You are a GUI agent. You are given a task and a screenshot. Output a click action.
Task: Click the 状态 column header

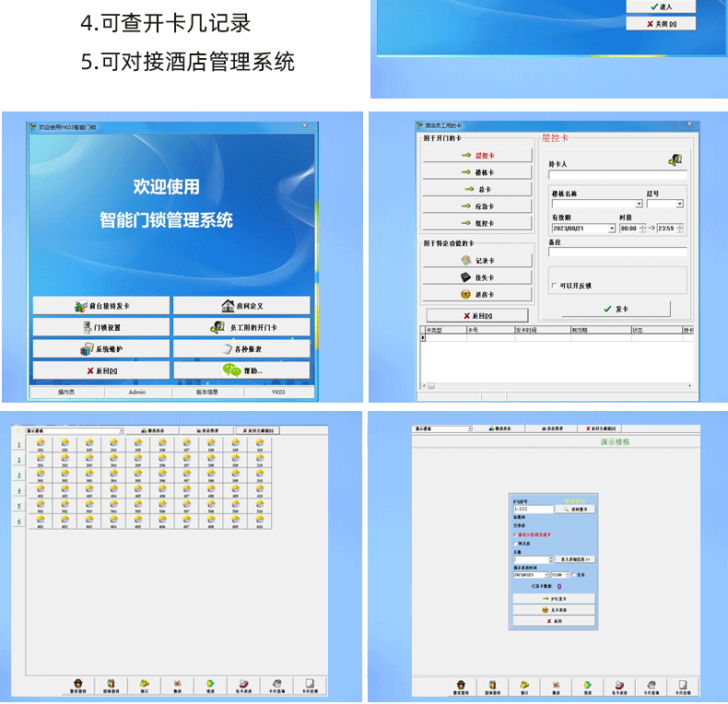(x=656, y=330)
